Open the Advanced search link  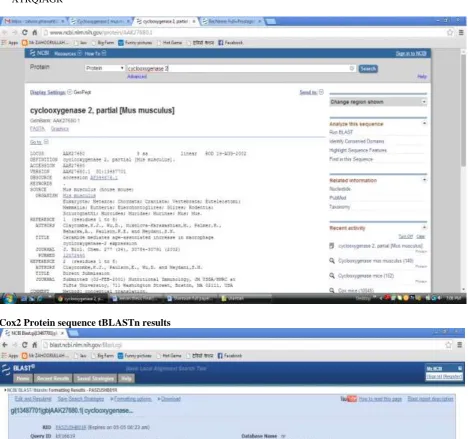point(137,76)
